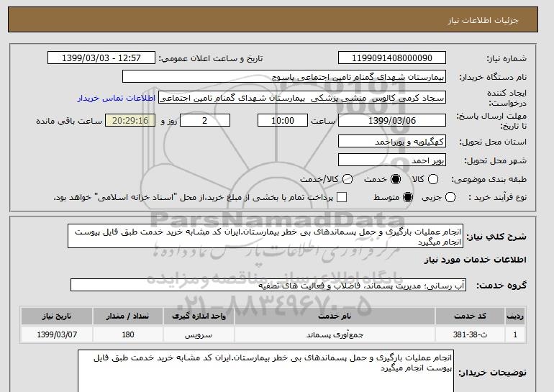Click the province field کهگیلویه و بویراحمد
Viewport: 554px width, 392px height.
coord(392,142)
